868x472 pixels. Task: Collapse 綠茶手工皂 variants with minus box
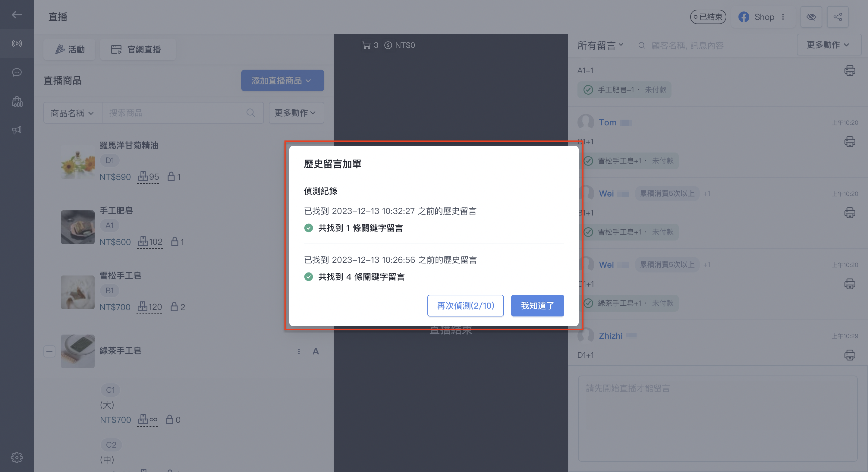(49, 351)
